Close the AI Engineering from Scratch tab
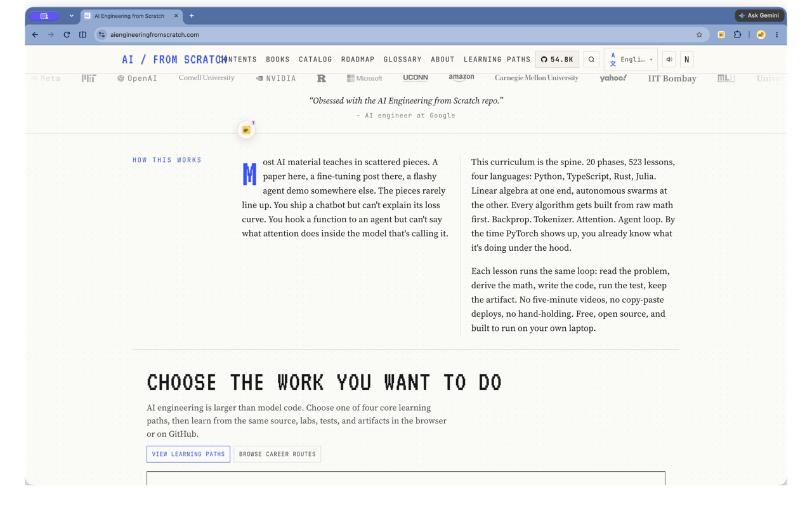Image resolution: width=812 pixels, height=508 pixels. click(x=176, y=16)
